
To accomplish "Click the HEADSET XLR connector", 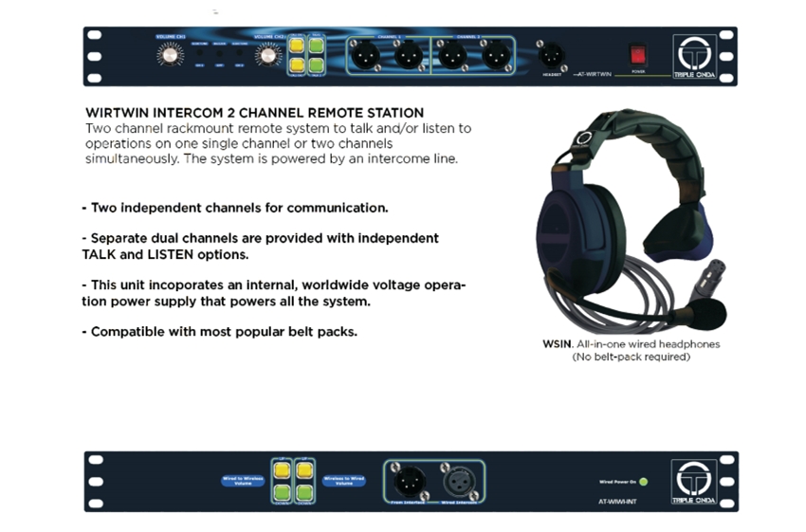I will tap(552, 56).
